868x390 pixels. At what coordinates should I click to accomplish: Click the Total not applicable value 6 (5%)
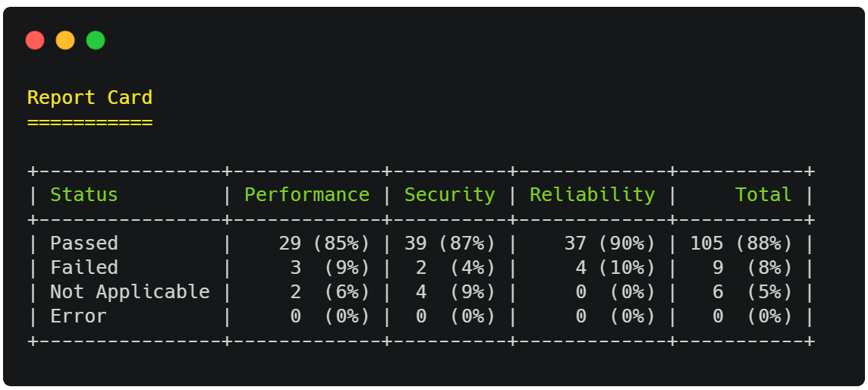[753, 292]
